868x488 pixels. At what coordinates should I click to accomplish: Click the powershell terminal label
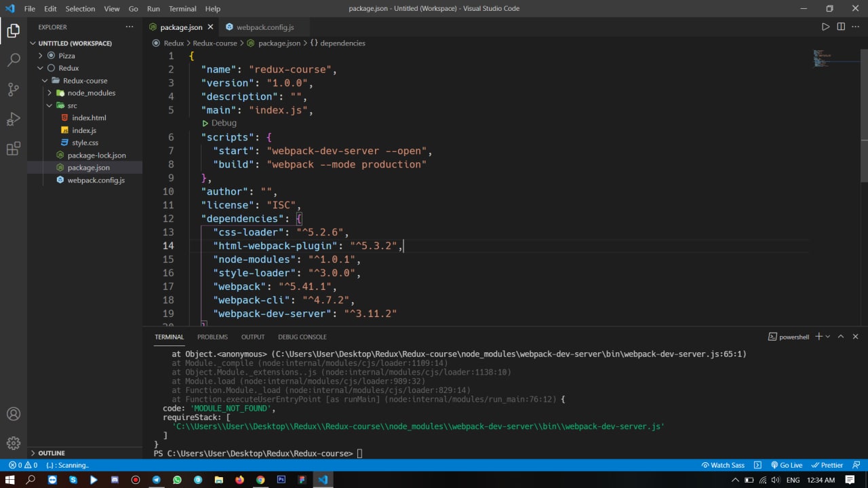(789, 337)
